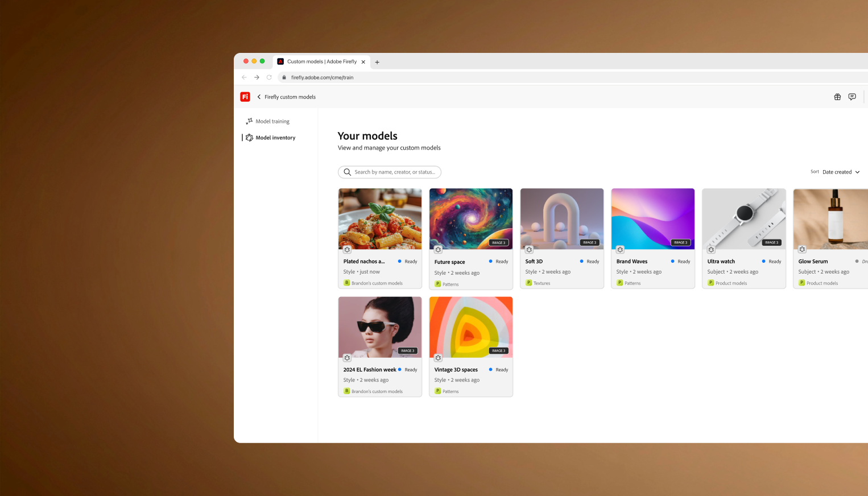868x496 pixels.
Task: Click the Adobe Firefly logo icon
Action: click(x=245, y=97)
